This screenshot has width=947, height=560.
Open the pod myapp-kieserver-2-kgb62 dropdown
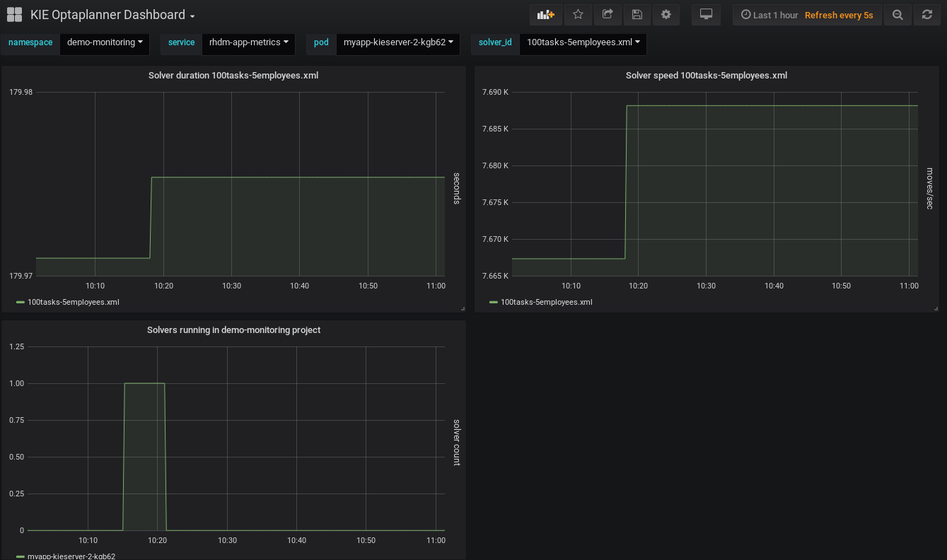coord(397,42)
